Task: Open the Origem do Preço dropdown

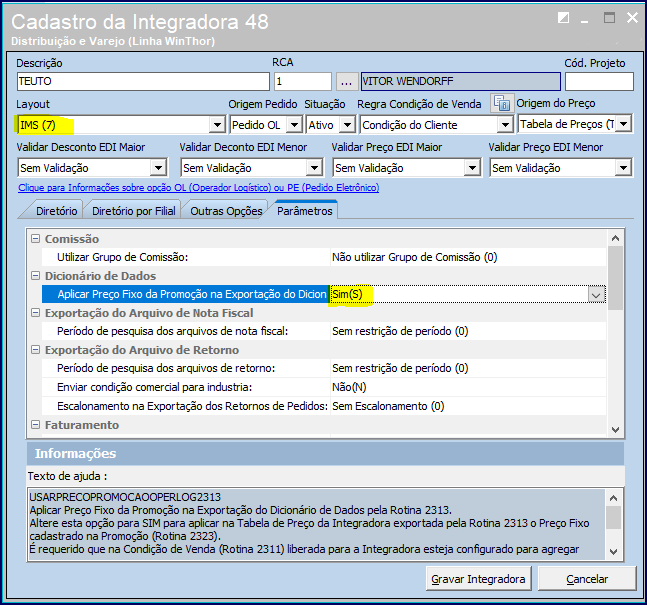Action: [x=623, y=124]
